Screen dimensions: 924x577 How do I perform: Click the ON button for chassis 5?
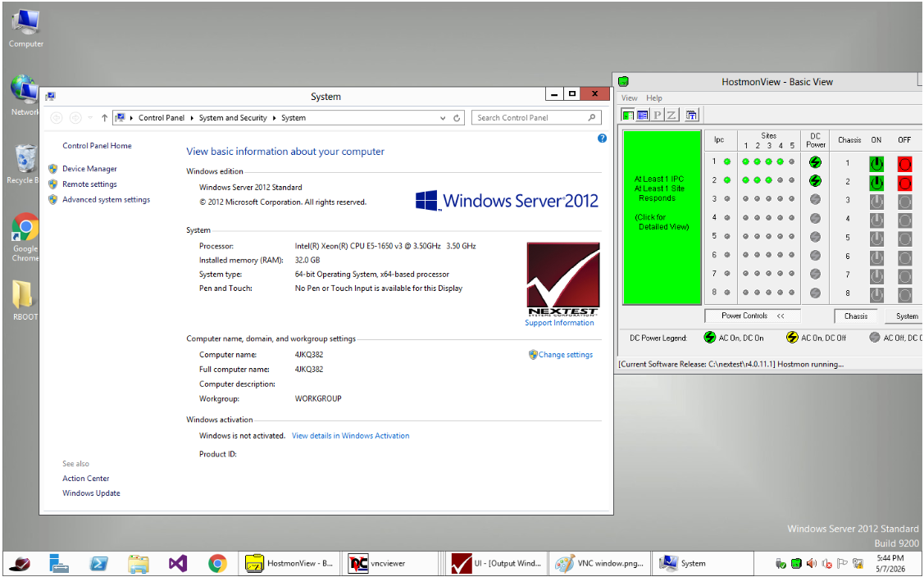[876, 239]
